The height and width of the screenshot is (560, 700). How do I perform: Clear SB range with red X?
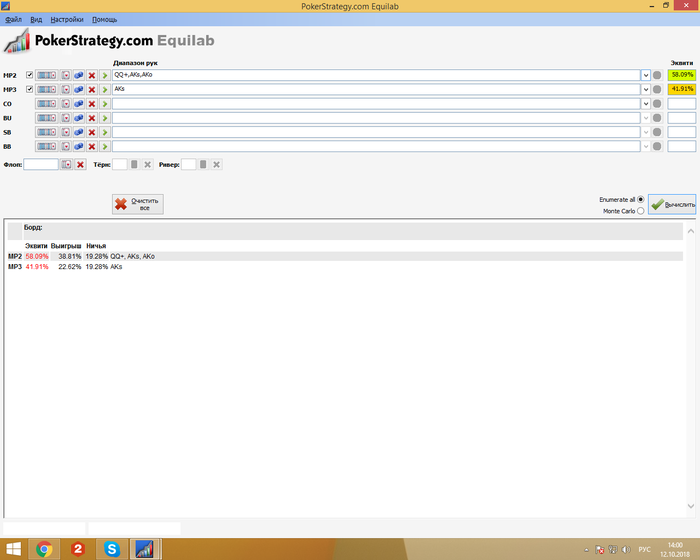[x=92, y=132]
